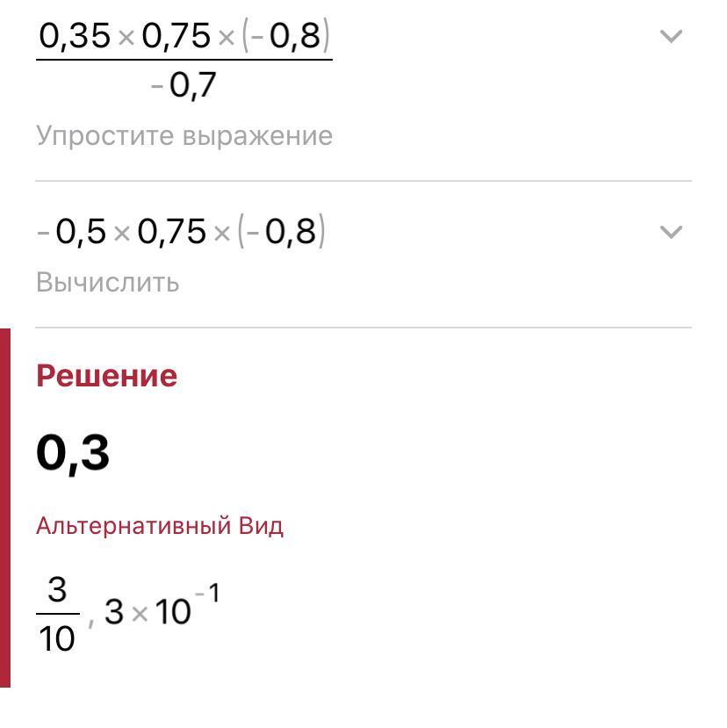
Task: Click the "Вычислить" step label
Action: coord(108,283)
